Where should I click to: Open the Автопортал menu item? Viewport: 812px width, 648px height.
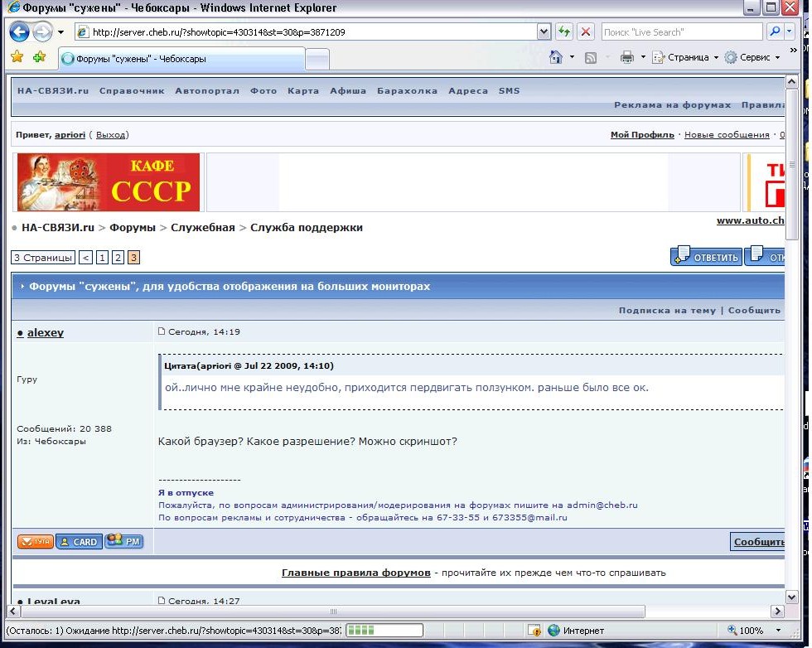pos(207,90)
